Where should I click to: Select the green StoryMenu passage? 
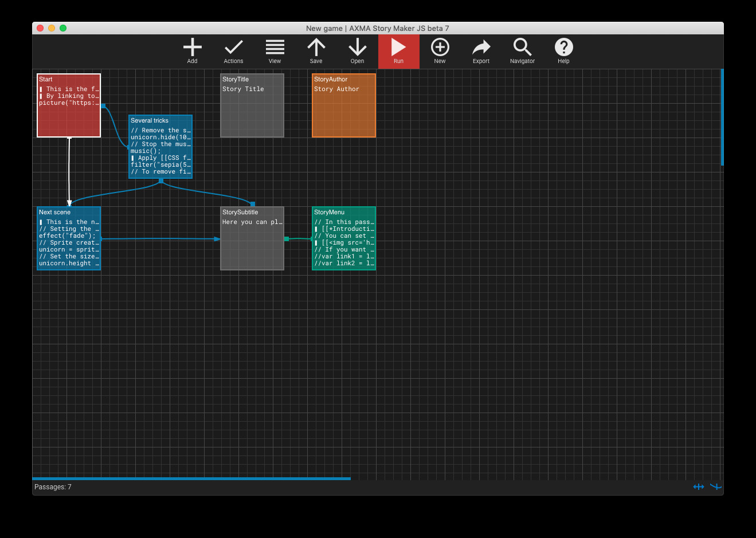point(344,238)
